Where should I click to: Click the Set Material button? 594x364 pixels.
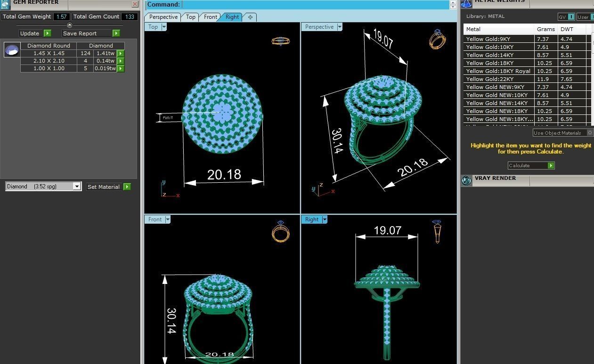tap(104, 187)
